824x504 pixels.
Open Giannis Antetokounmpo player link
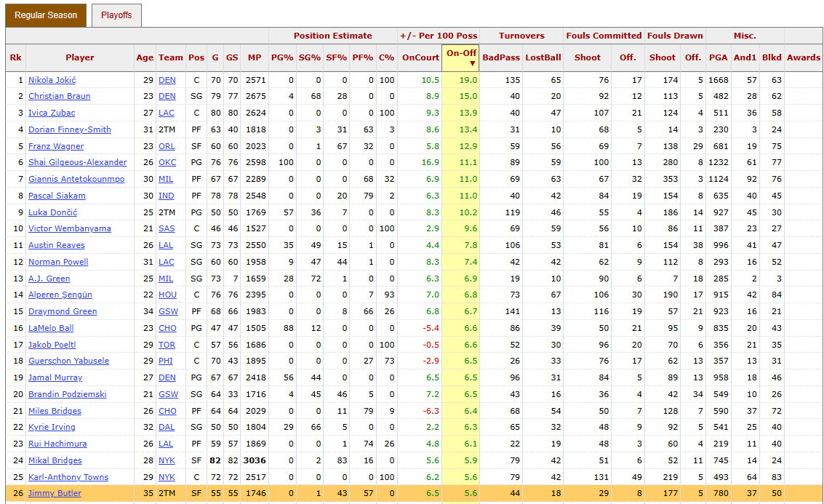coord(76,179)
